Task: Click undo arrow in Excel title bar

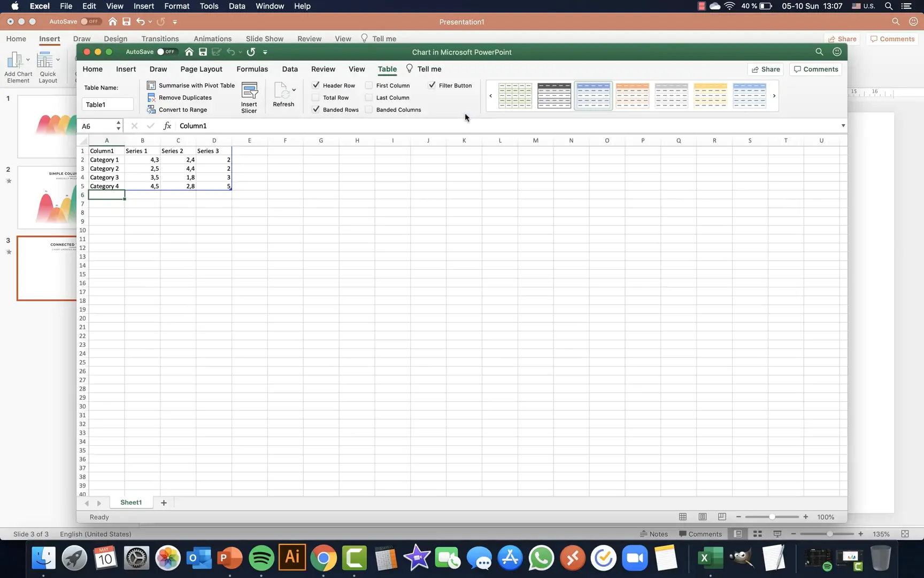Action: point(230,52)
